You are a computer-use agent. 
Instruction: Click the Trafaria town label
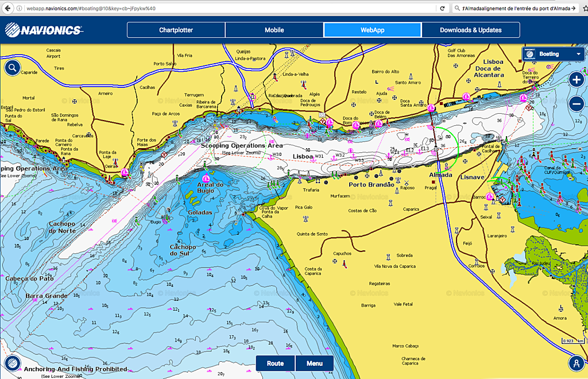(x=311, y=190)
